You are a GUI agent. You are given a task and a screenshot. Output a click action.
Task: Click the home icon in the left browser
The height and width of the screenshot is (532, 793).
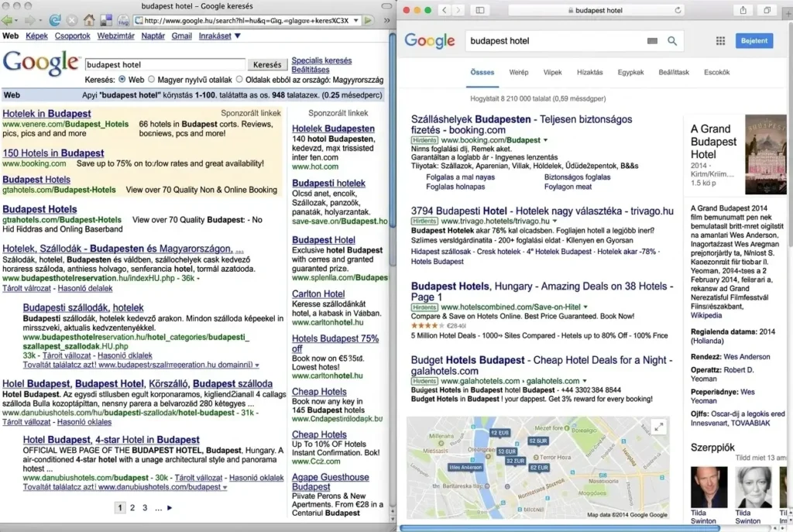[x=89, y=21]
